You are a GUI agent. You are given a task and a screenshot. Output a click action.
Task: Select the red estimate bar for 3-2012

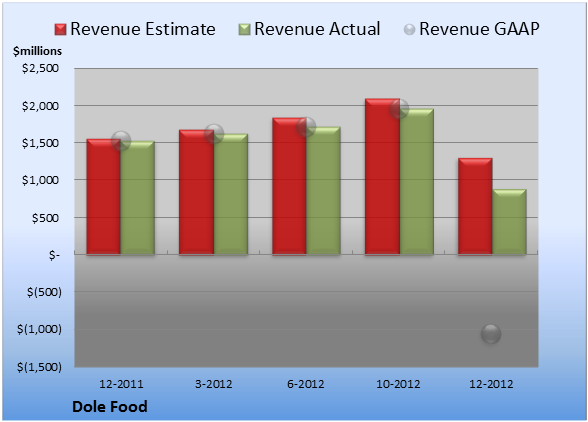coord(196,192)
